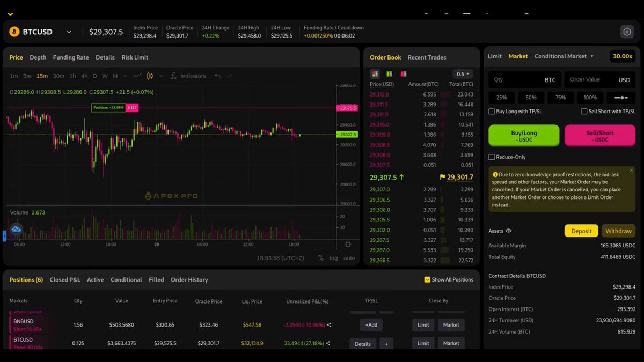Open the hexagonal settings icon in header
Viewport: 644px width, 362px height.
[627, 32]
